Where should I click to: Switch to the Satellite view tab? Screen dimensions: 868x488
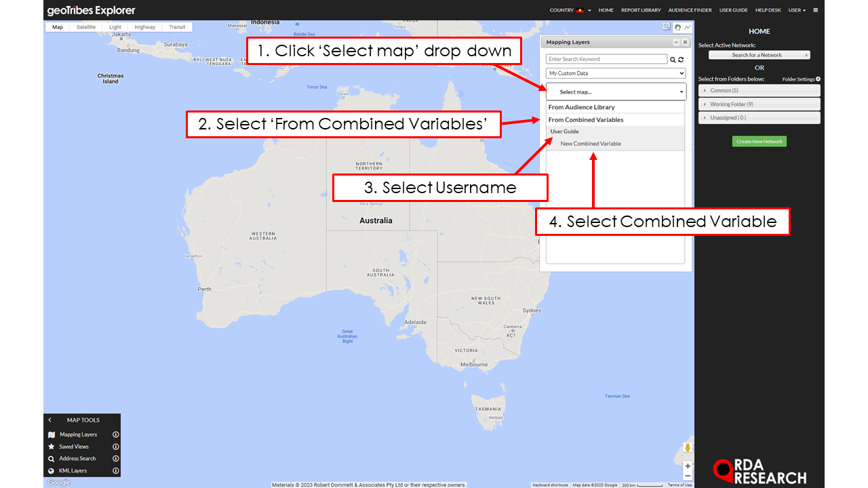[x=86, y=27]
